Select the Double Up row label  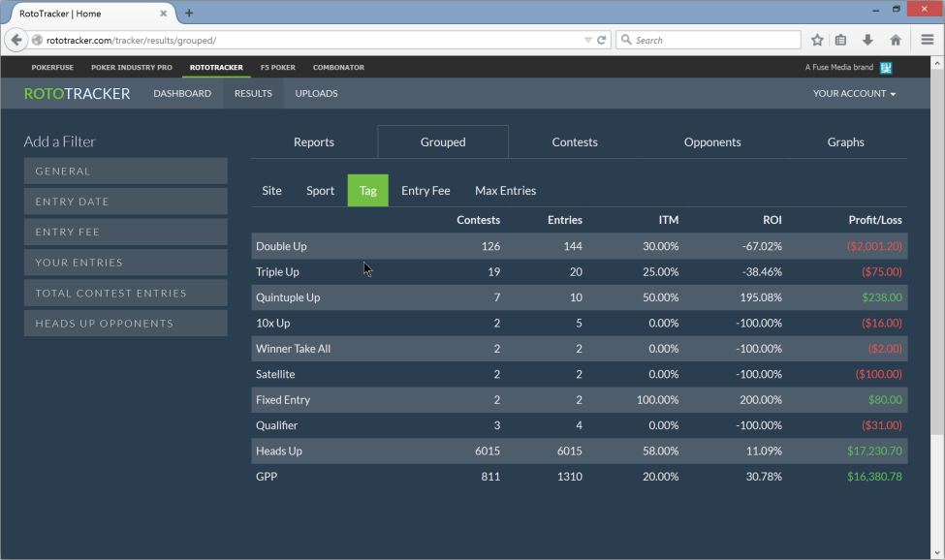281,246
